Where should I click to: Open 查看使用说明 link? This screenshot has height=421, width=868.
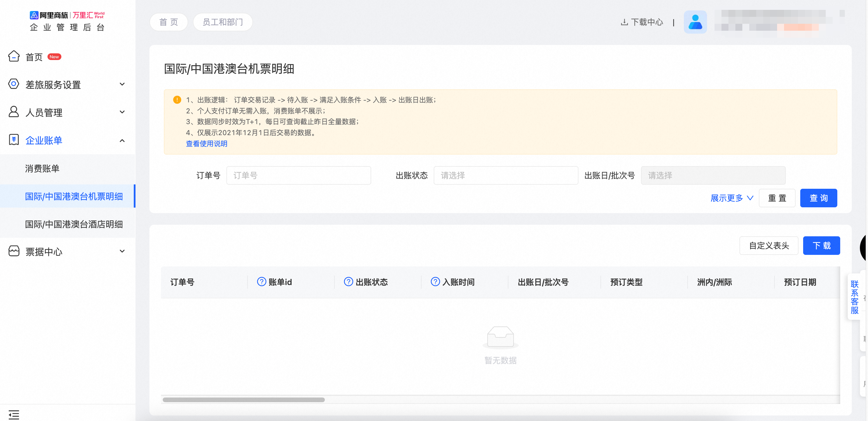(206, 144)
